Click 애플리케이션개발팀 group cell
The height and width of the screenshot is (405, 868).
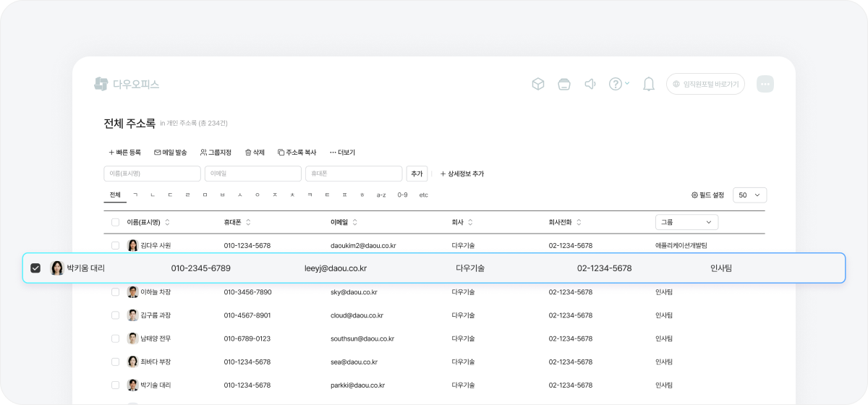(681, 246)
